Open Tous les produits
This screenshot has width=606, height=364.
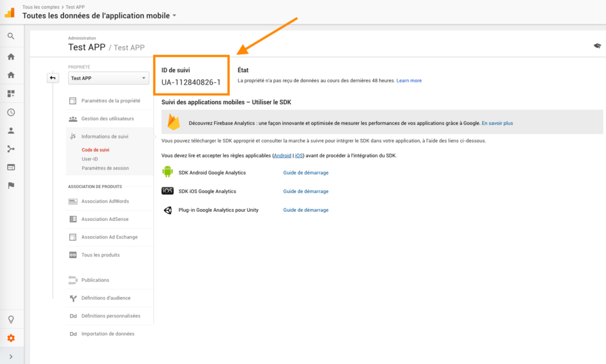[x=101, y=255]
